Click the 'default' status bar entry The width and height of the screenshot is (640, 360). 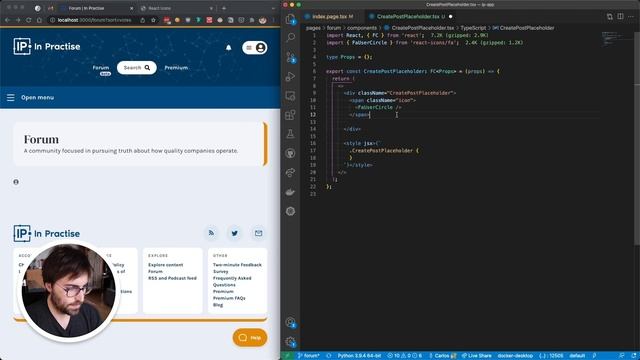pyautogui.click(x=577, y=356)
